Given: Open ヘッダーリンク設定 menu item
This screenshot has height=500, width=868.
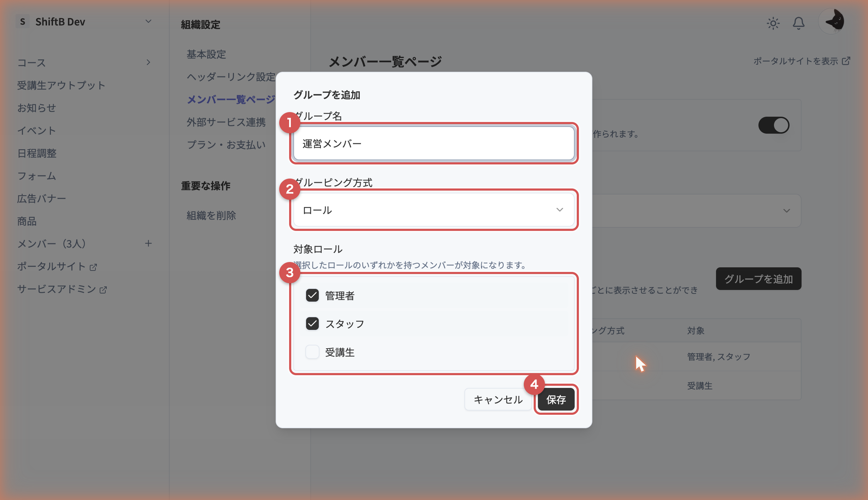Looking at the screenshot, I should [x=231, y=77].
